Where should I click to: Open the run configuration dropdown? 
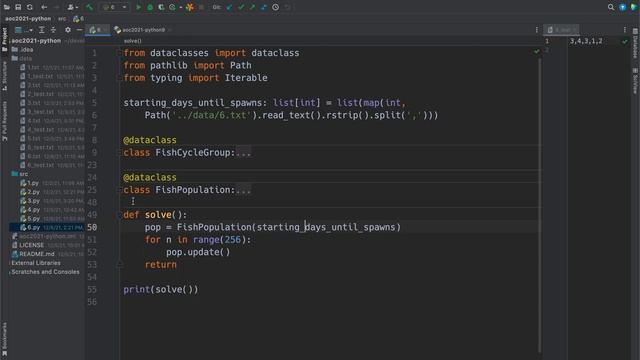pos(115,7)
